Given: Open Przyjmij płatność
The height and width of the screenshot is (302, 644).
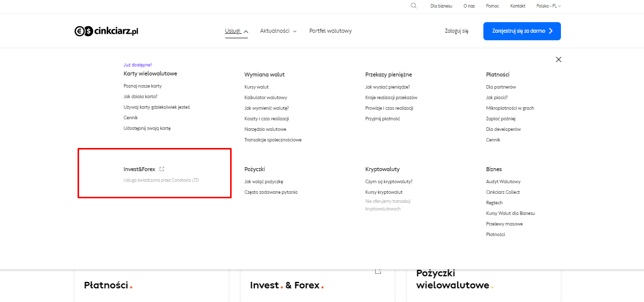Looking at the screenshot, I should 383,119.
